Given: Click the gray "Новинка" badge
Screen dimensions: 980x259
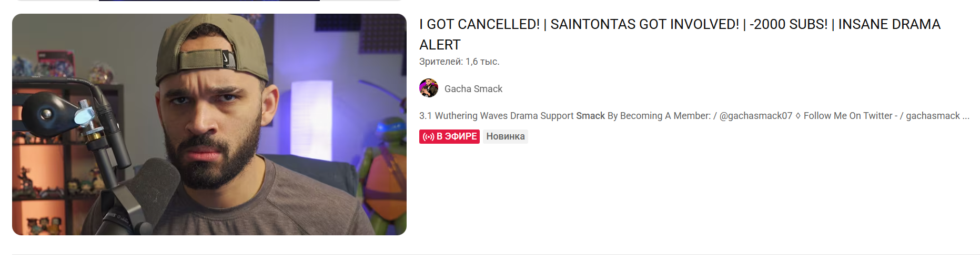Looking at the screenshot, I should [506, 136].
